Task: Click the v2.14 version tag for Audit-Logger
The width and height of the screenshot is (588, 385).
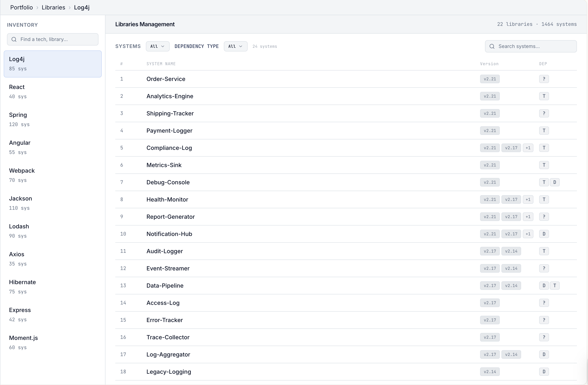Action: tap(511, 251)
